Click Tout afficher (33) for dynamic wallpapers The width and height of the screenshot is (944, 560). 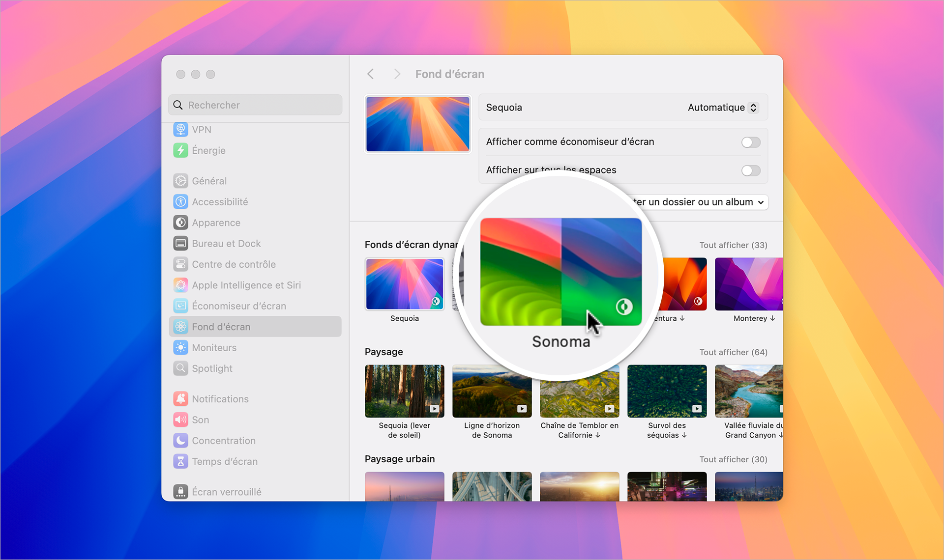tap(733, 245)
